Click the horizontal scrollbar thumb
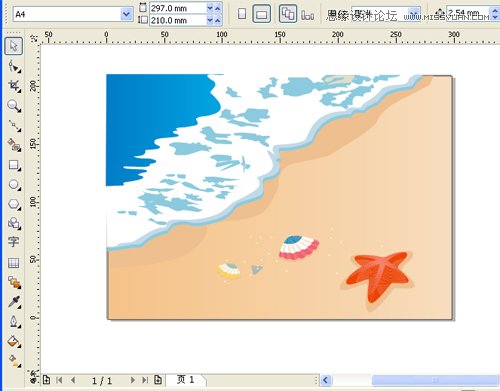The image size is (500, 391). [435, 380]
